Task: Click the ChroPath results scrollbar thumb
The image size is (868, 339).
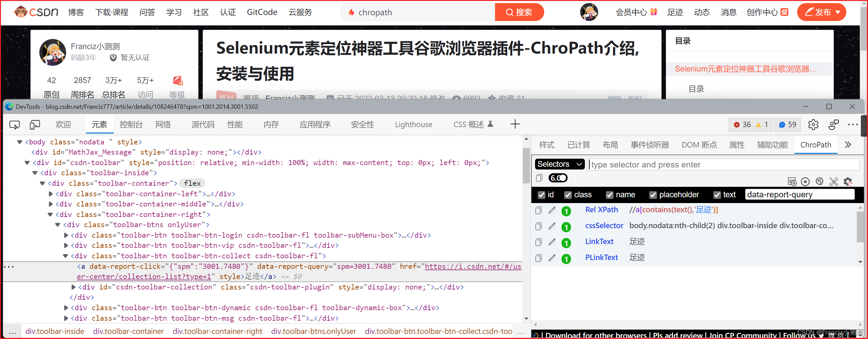Action: coord(860,227)
